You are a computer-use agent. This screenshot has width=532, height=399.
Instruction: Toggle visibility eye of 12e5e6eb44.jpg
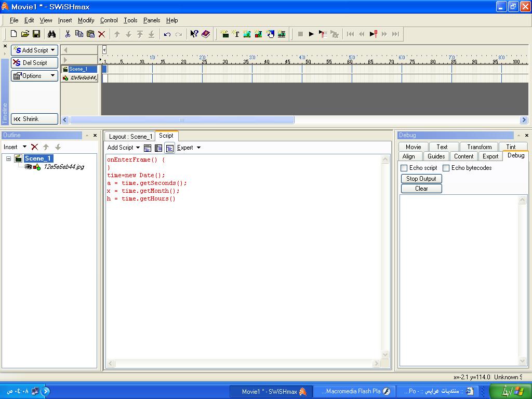coord(28,167)
